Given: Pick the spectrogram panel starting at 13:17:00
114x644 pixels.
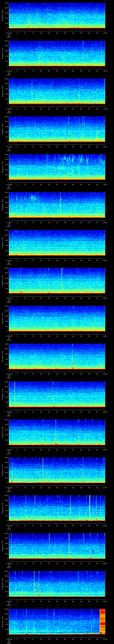Looking at the screenshot, I should point(57,129).
